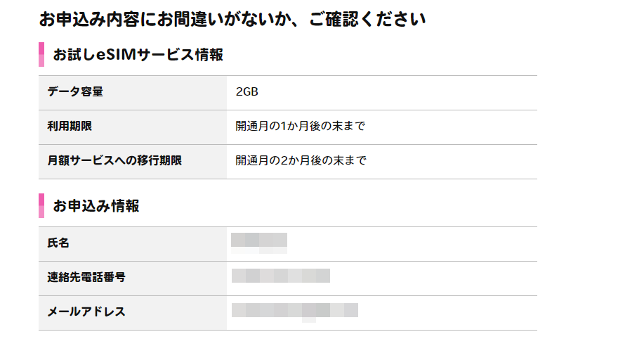Screen dimensions: 644x346
Task: Click the お申込み情報 section heading
Action: click(x=96, y=206)
